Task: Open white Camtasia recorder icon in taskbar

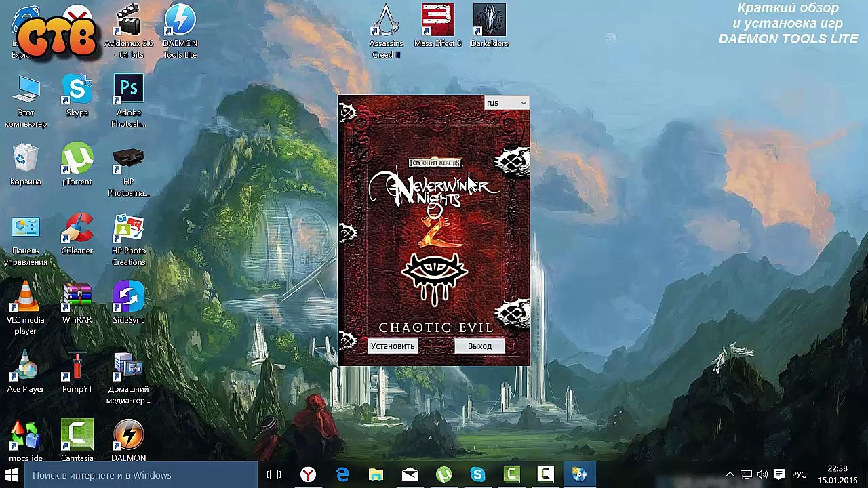Action: coord(546,475)
